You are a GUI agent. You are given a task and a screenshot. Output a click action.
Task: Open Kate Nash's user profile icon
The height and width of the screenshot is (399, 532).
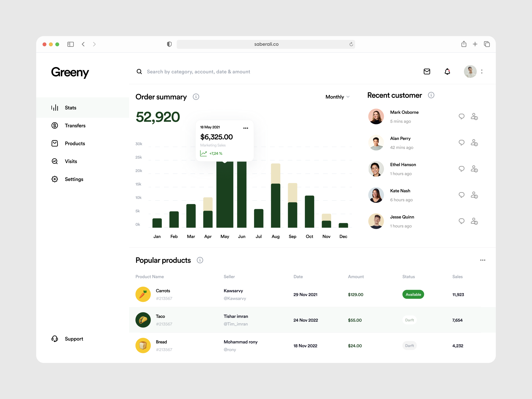[474, 195]
